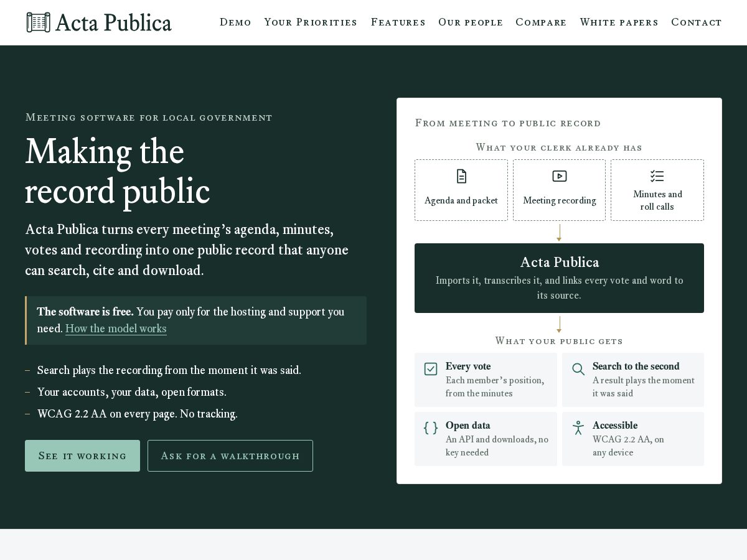Click the Every vote checkbox icon
This screenshot has height=560, width=747.
[431, 369]
